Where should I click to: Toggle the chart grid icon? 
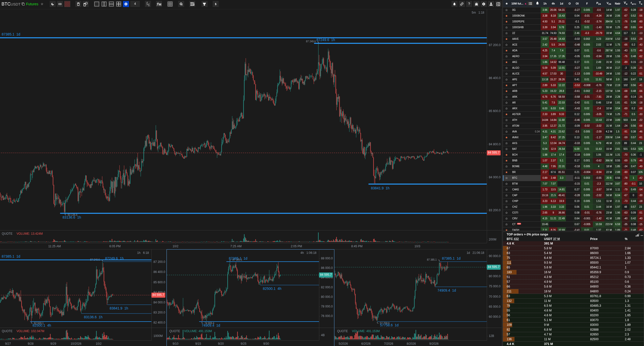(x=170, y=4)
